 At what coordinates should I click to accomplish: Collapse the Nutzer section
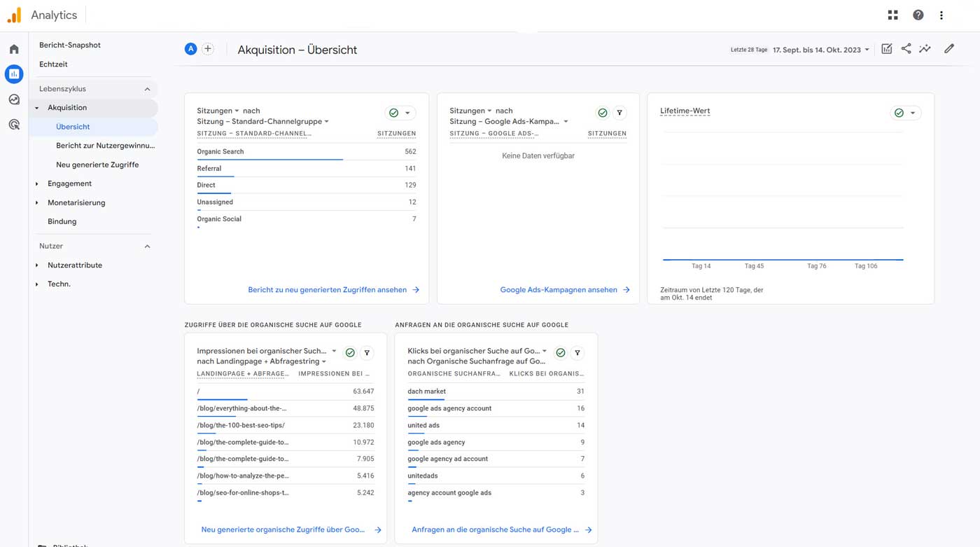[147, 247]
